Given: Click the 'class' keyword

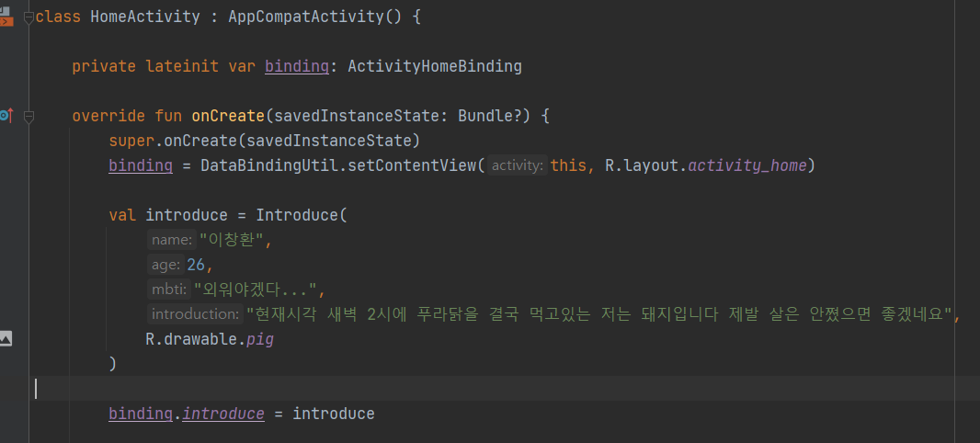Looking at the screenshot, I should point(58,17).
